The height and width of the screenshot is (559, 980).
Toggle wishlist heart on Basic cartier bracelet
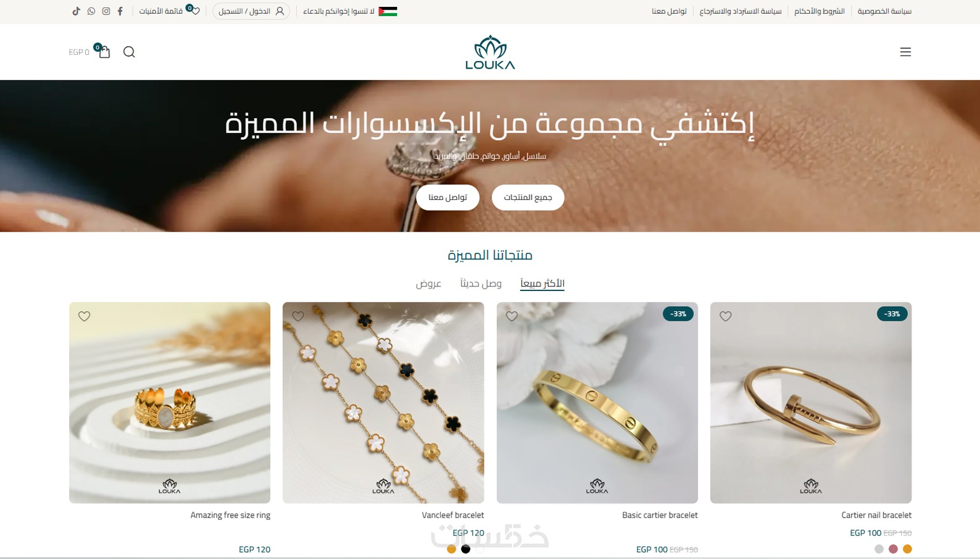tap(512, 316)
